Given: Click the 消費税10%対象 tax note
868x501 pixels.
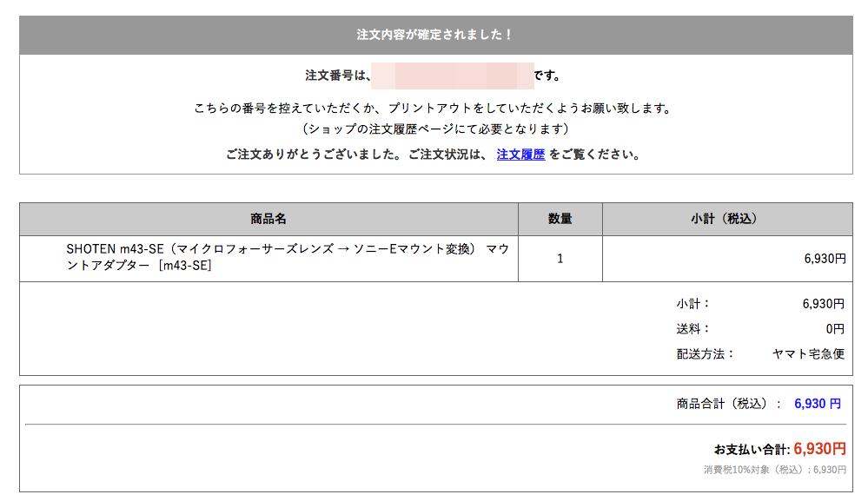Looking at the screenshot, I should (774, 470).
